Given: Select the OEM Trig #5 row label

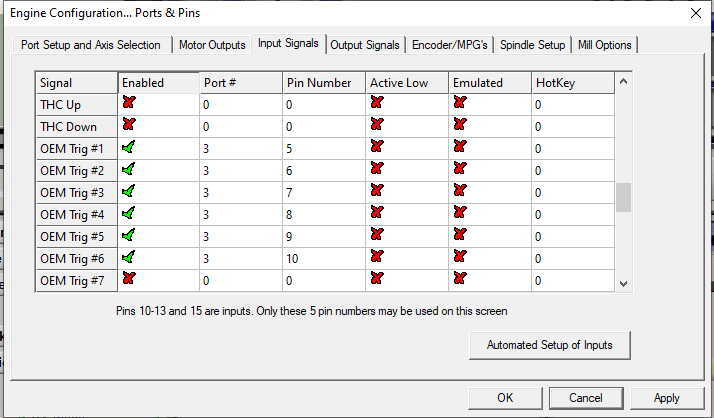Looking at the screenshot, I should pos(76,237).
